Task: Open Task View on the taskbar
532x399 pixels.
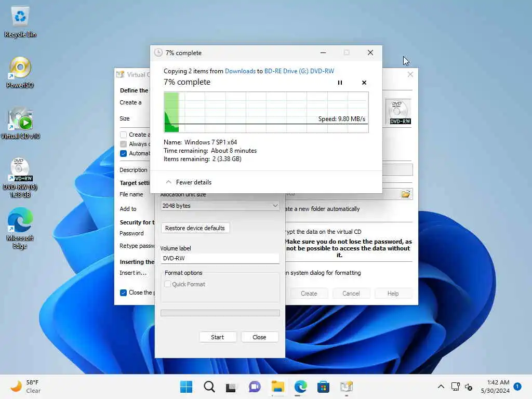Action: click(231, 387)
